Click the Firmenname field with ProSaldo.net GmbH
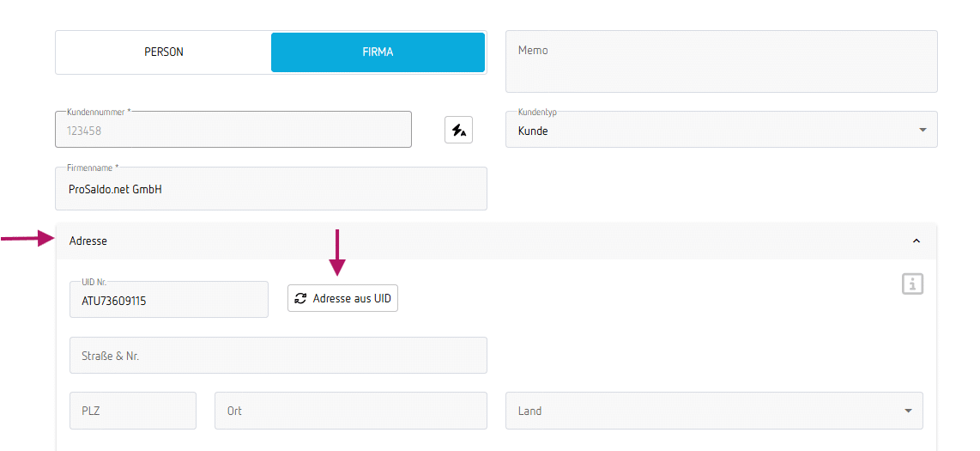The height and width of the screenshot is (451, 980). point(271,189)
